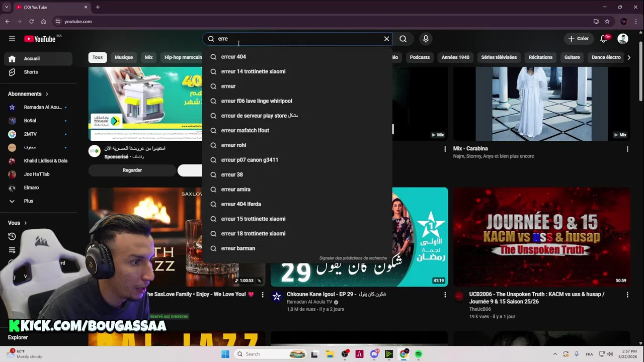Open the YouTube guide hamburger menu
The image size is (644, 362).
12,39
